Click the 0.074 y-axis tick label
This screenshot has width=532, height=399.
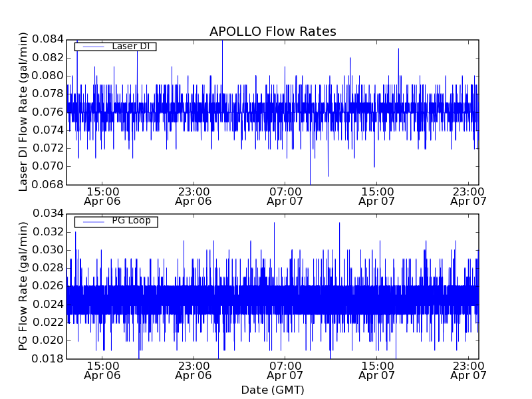coord(48,130)
